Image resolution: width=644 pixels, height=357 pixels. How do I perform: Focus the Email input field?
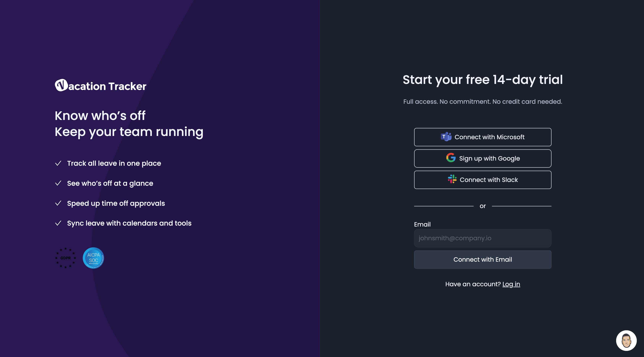[482, 238]
